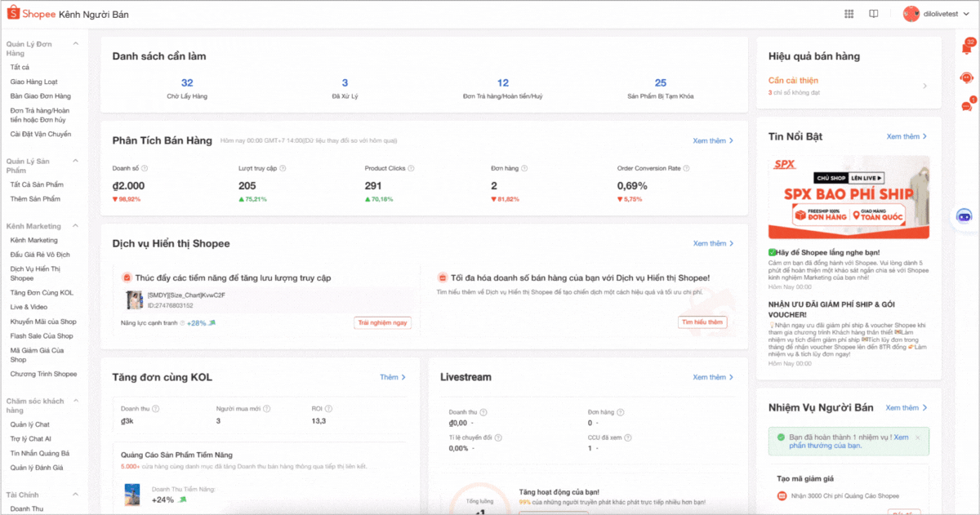
Task: Click help icon beside Order Conversion Rate
Action: tap(686, 169)
